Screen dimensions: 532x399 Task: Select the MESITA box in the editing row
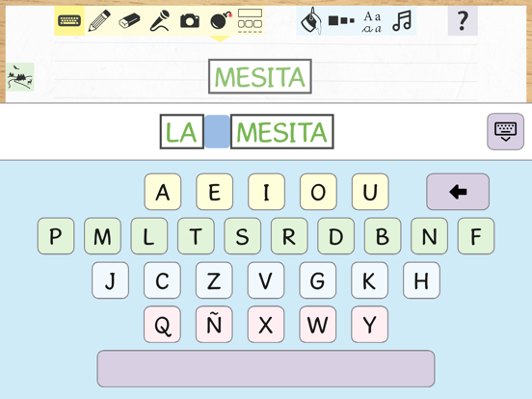tap(282, 132)
